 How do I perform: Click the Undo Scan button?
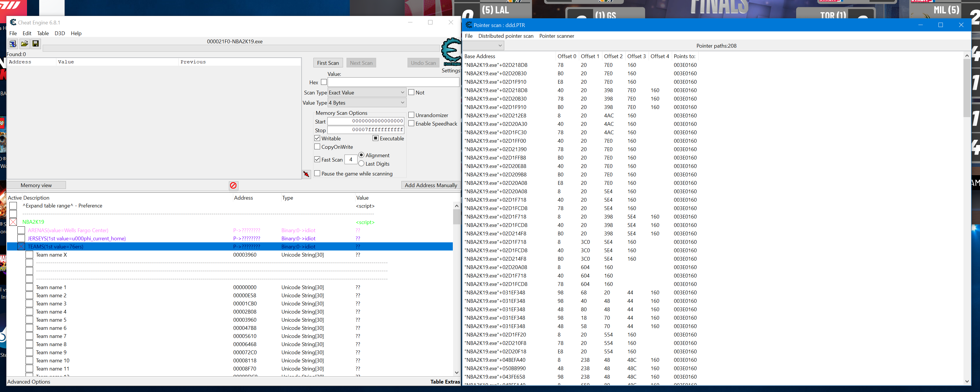coord(423,63)
